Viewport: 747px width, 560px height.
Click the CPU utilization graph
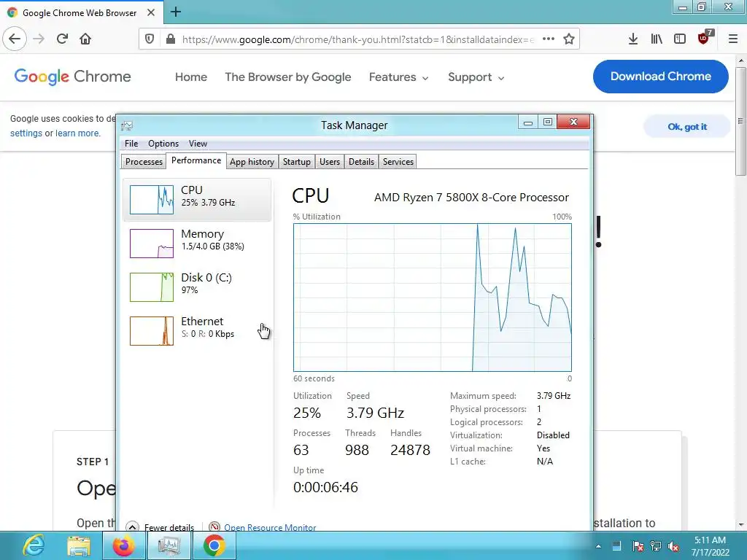click(x=432, y=297)
